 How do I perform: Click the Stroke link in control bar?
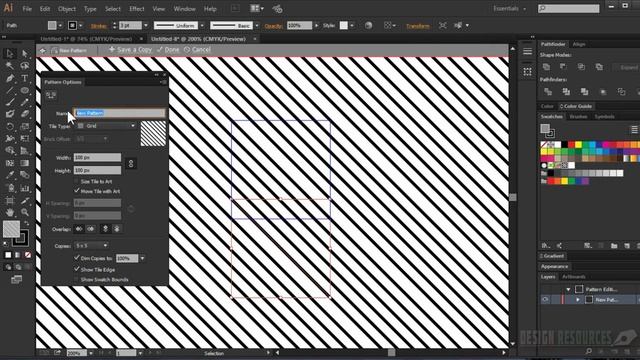click(x=98, y=26)
